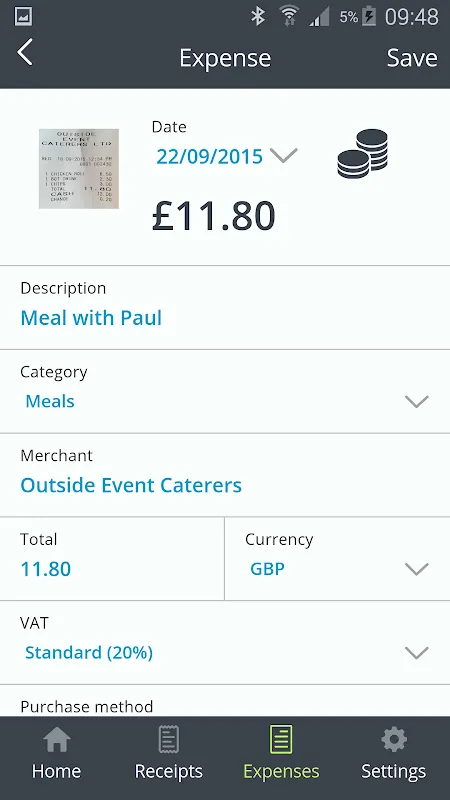The width and height of the screenshot is (450, 800).
Task: Select the 22/09/2015 date text
Action: (210, 156)
